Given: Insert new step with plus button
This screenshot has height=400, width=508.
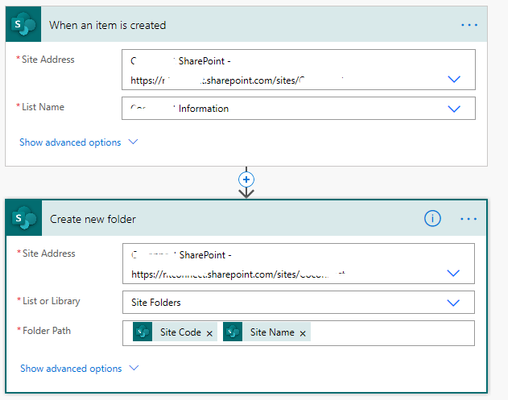Looking at the screenshot, I should 246,180.
